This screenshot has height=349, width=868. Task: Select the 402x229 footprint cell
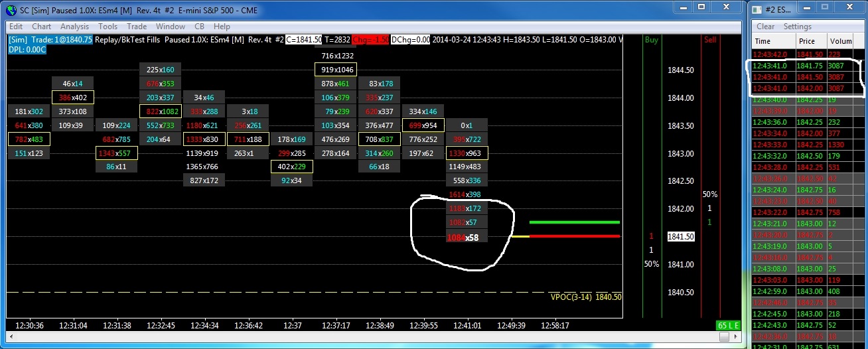point(291,167)
